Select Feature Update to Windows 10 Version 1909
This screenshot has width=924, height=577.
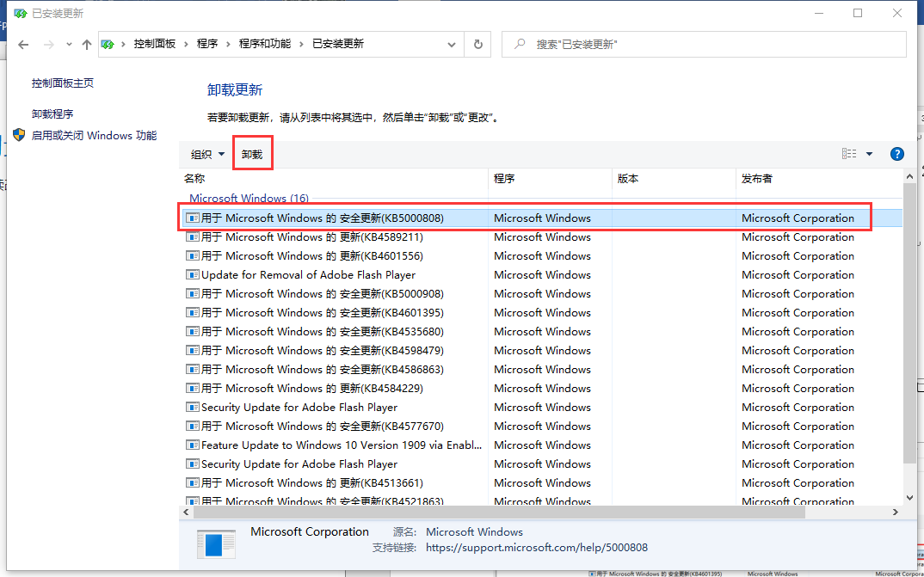(541, 445)
